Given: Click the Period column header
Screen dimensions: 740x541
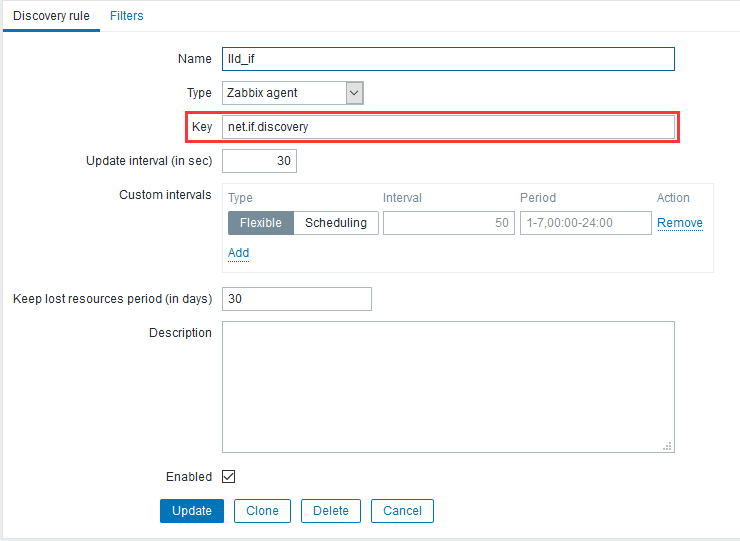Looking at the screenshot, I should click(538, 198).
